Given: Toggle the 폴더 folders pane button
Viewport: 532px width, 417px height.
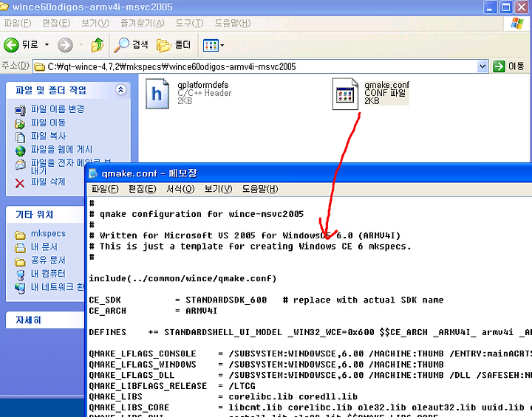Looking at the screenshot, I should 174,45.
